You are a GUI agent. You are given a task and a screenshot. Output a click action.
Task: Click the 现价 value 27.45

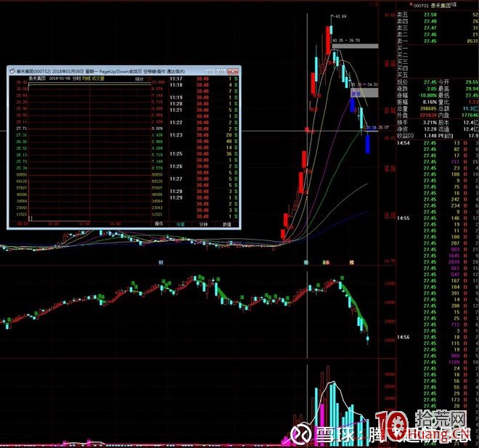tap(430, 82)
